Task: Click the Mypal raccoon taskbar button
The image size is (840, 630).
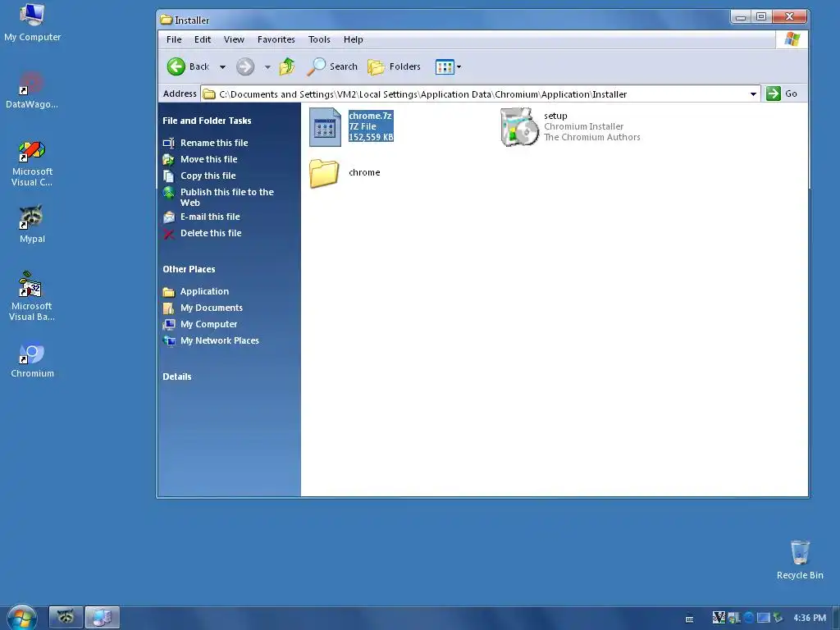Action: [x=66, y=617]
